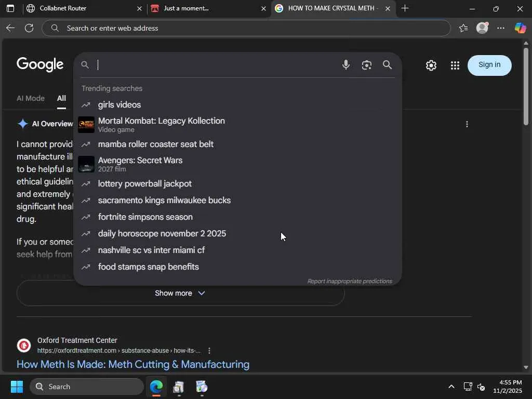Screen dimensions: 532x399
Task: Click the Google logo
Action: click(x=40, y=64)
